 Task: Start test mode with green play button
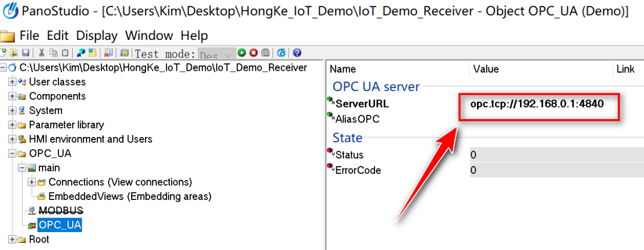[242, 53]
